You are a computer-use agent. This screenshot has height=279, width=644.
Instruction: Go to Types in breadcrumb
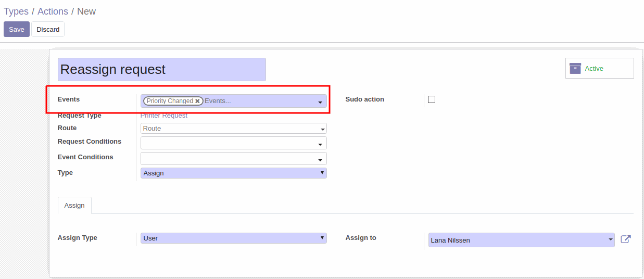point(16,11)
